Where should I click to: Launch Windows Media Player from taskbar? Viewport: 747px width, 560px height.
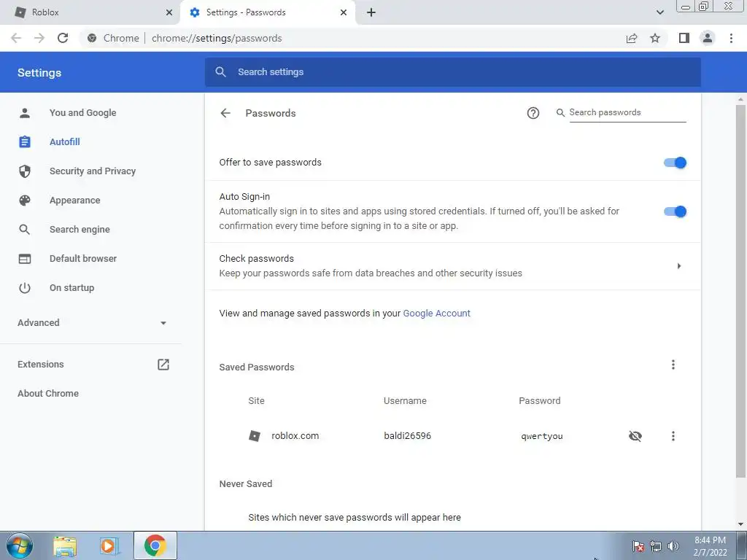pyautogui.click(x=109, y=546)
